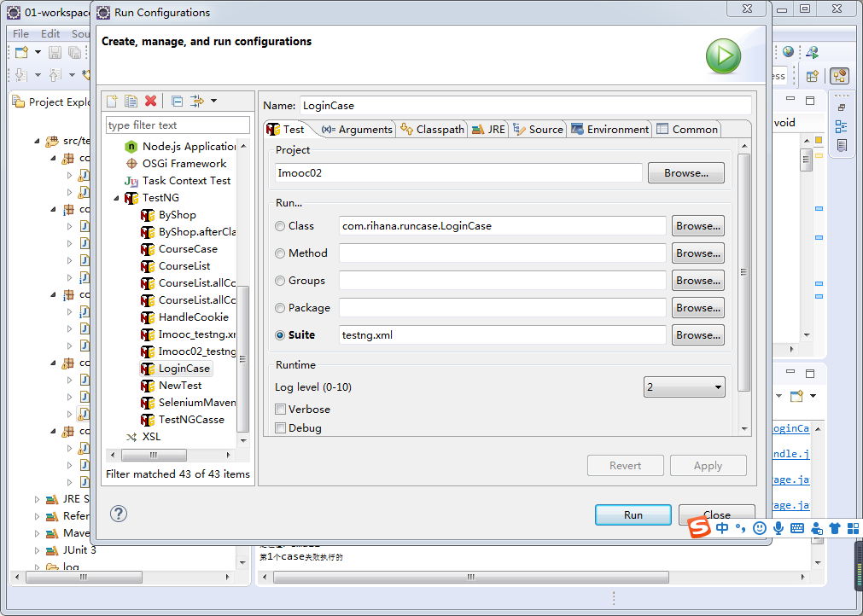Viewport: 863px width, 616px height.
Task: Select the TestNGCasse configuration
Action: pos(191,420)
